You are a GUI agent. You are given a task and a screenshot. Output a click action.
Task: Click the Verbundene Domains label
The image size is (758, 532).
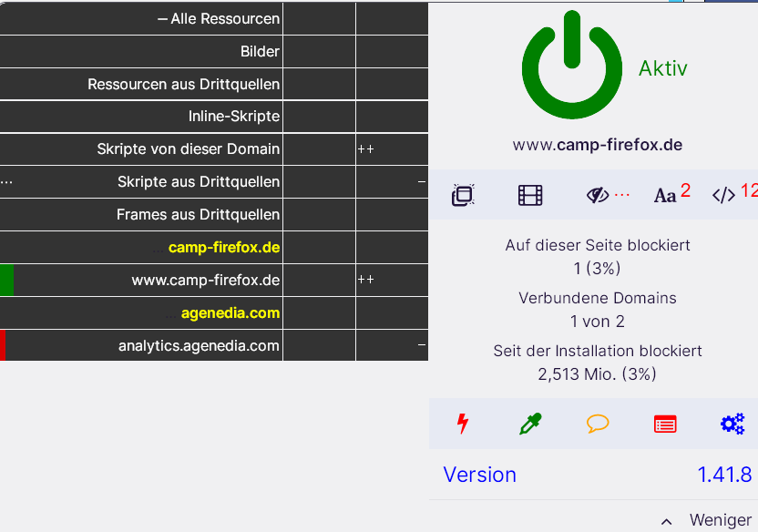[x=598, y=298]
